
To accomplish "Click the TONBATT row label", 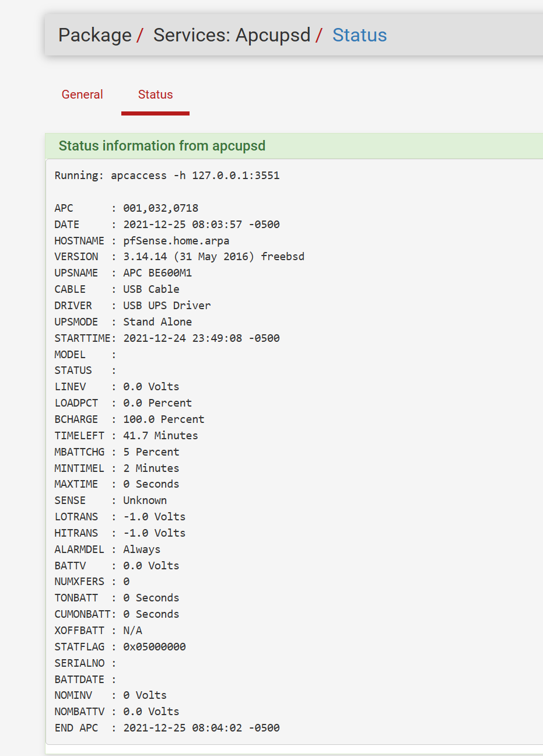I will click(x=76, y=598).
